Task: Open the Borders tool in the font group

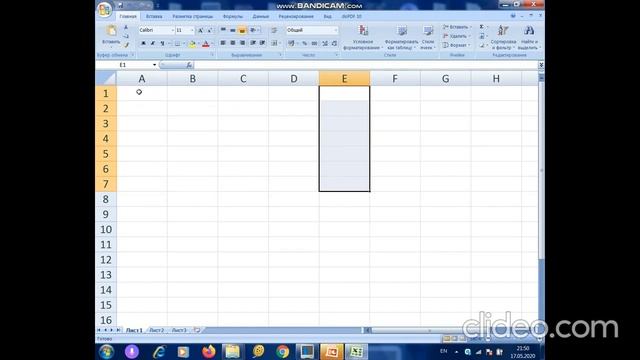Action: click(x=178, y=43)
